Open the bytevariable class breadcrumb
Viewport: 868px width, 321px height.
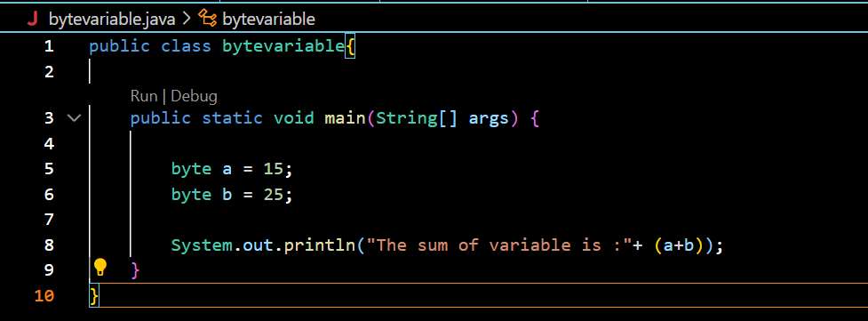pyautogui.click(x=268, y=20)
